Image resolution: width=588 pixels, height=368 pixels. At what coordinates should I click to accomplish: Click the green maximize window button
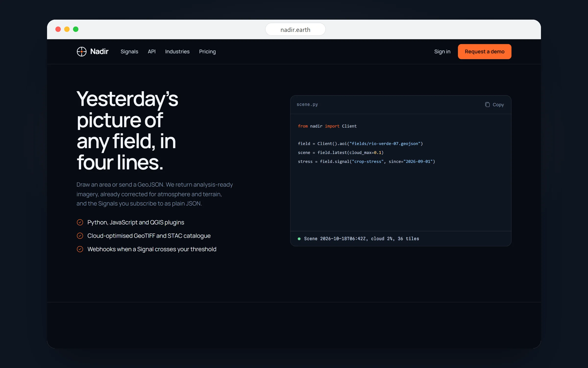[x=76, y=29]
